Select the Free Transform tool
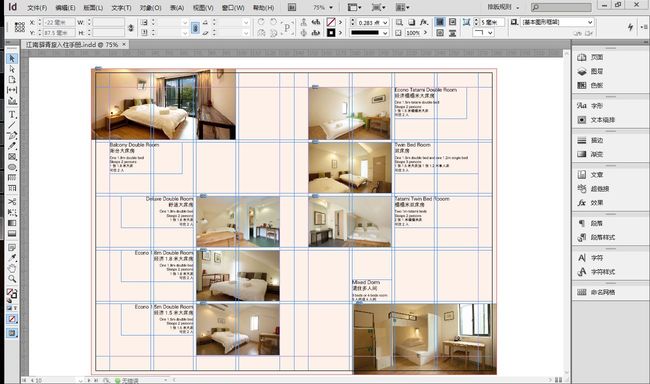Image resolution: width=650 pixels, height=384 pixels. coord(12,212)
